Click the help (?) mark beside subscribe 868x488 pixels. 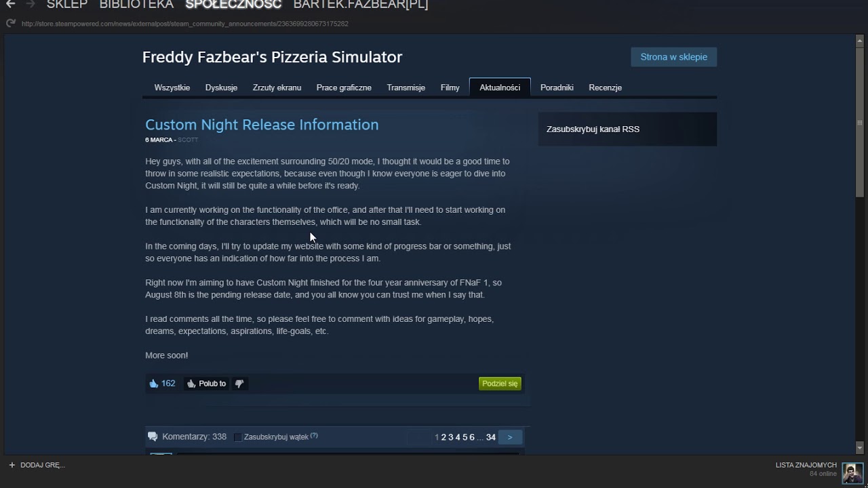coord(314,436)
